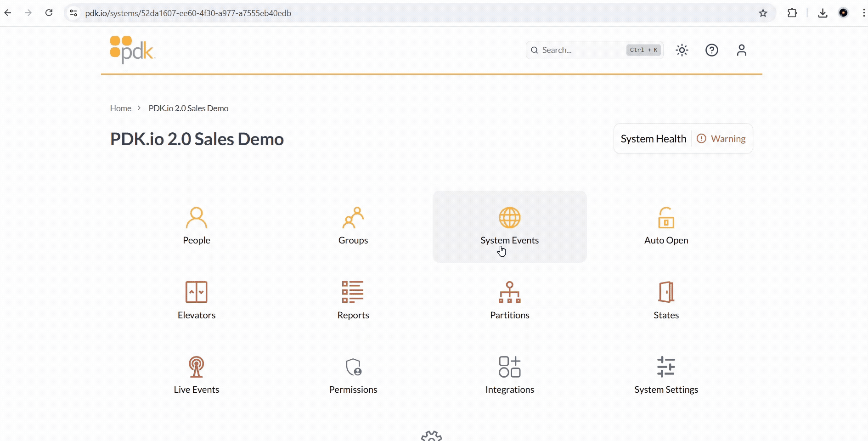Screen dimensions: 868x441
Task: Open the Reports list icon
Action: 353,292
